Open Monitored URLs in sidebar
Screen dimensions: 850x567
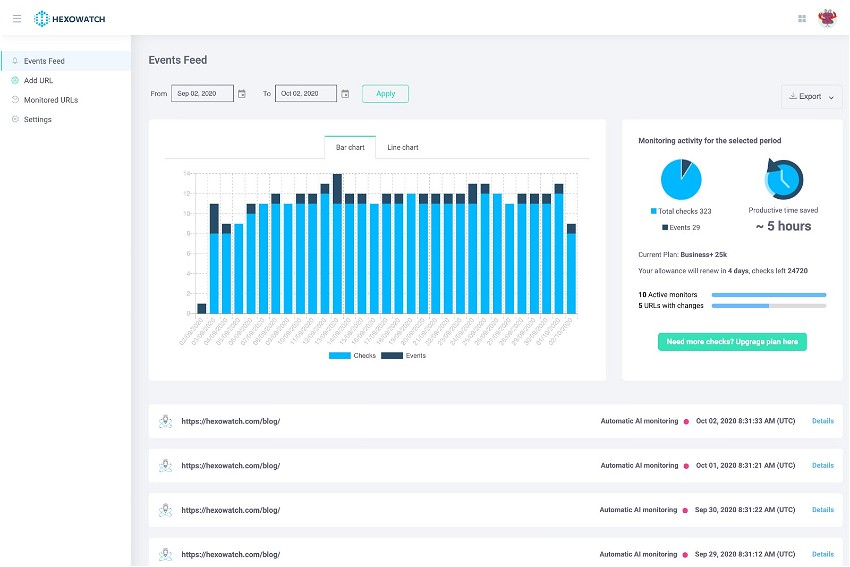click(x=50, y=100)
